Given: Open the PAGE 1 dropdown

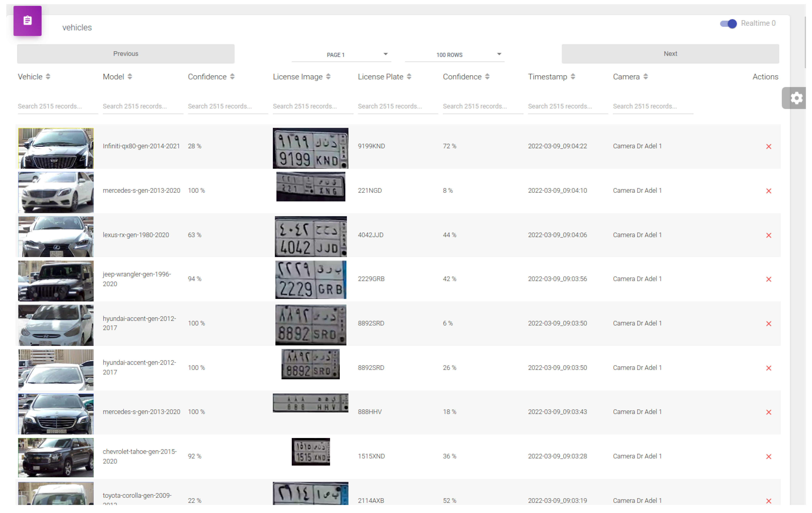Looking at the screenshot, I should (x=341, y=55).
